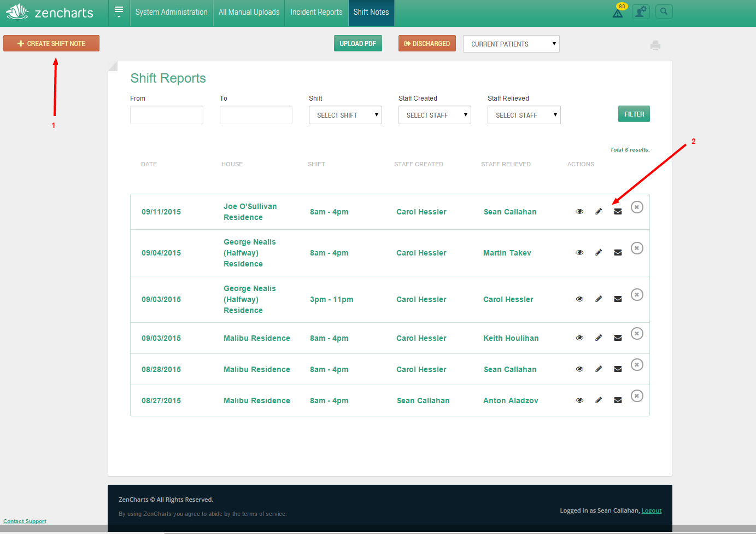The width and height of the screenshot is (756, 534).
Task: Edit the 08/27/2015 Malibu Residence report
Action: (x=599, y=400)
